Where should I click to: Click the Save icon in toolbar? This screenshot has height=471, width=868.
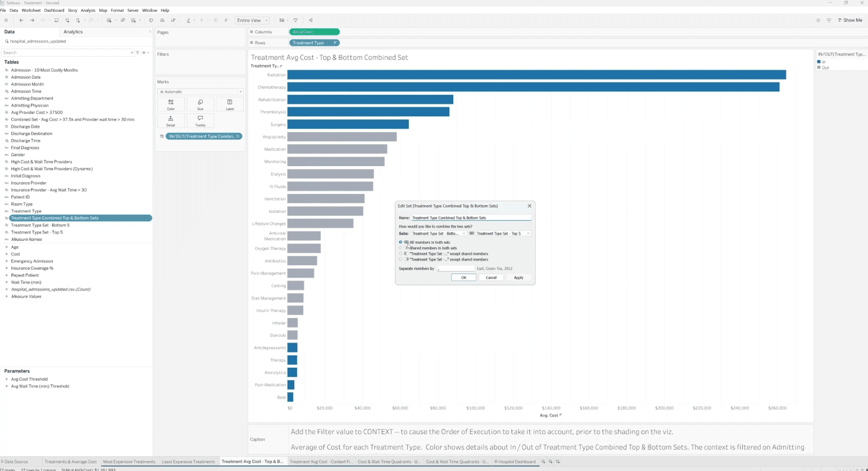pos(56,20)
